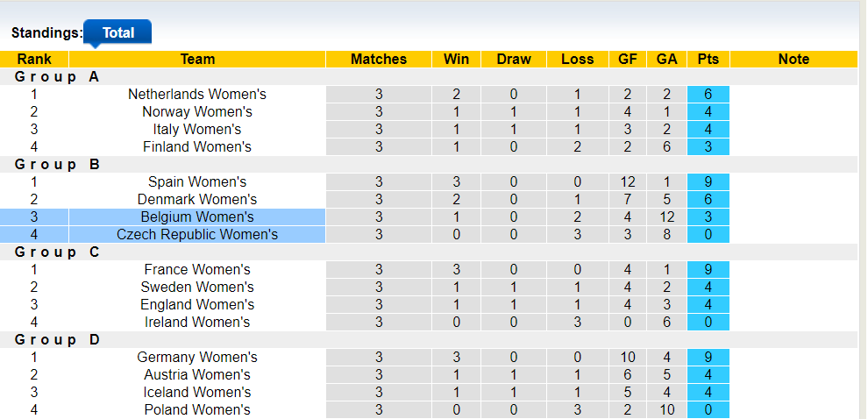Open the Denmark Women's team link
Screen dimensions: 868x419
pyautogui.click(x=197, y=199)
